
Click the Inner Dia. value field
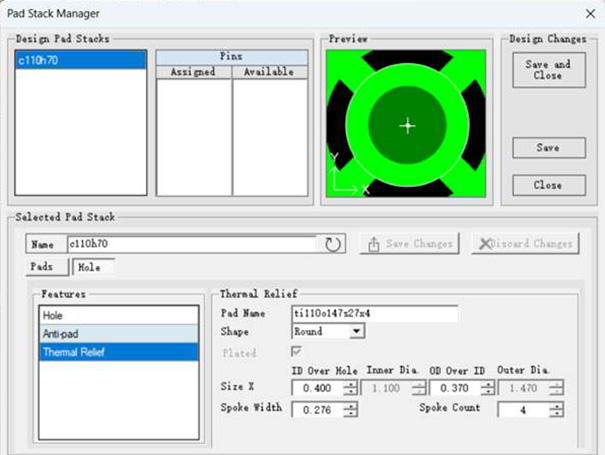[x=387, y=388]
